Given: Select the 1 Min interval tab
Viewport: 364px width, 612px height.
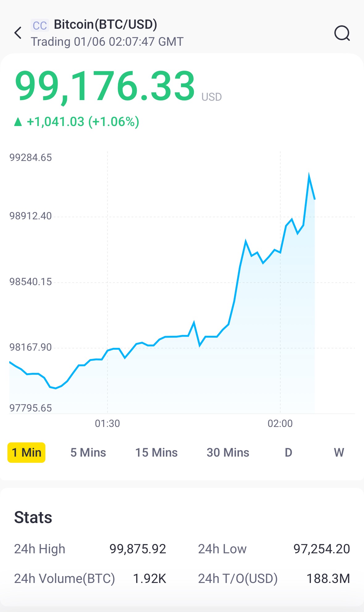Looking at the screenshot, I should (27, 453).
